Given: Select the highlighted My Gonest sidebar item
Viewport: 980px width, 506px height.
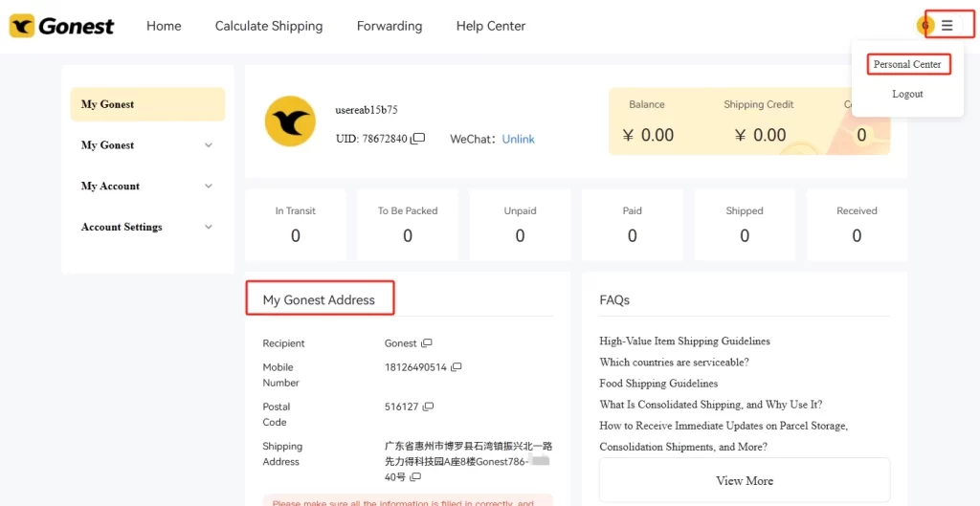Looking at the screenshot, I should [147, 104].
